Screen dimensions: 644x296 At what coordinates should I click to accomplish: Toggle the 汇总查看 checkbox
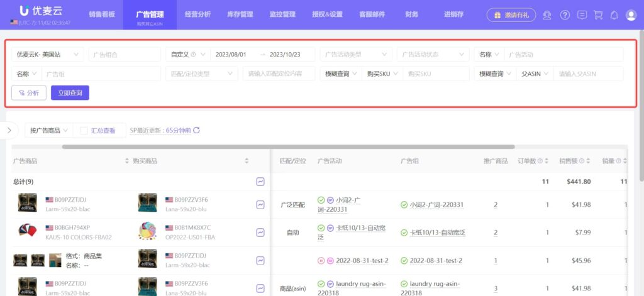click(x=84, y=131)
